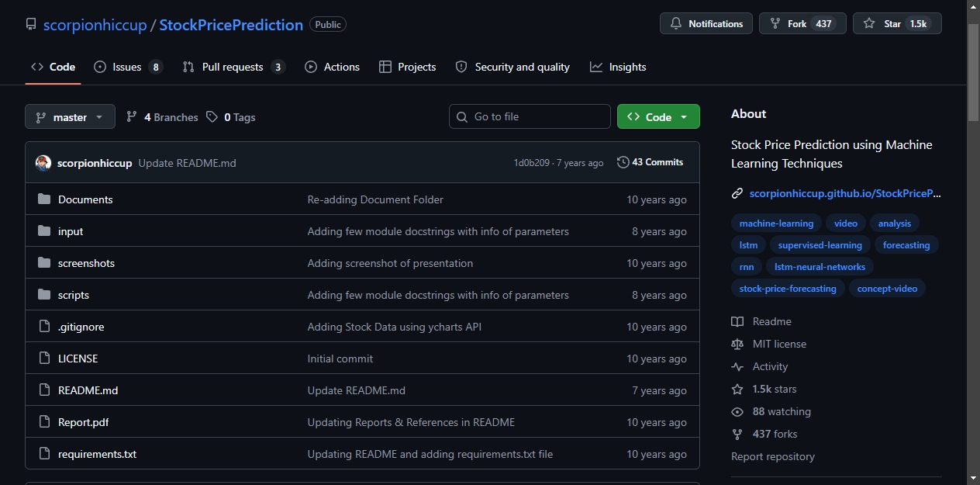980x485 pixels.
Task: View the 43 Commits history
Action: pos(650,162)
